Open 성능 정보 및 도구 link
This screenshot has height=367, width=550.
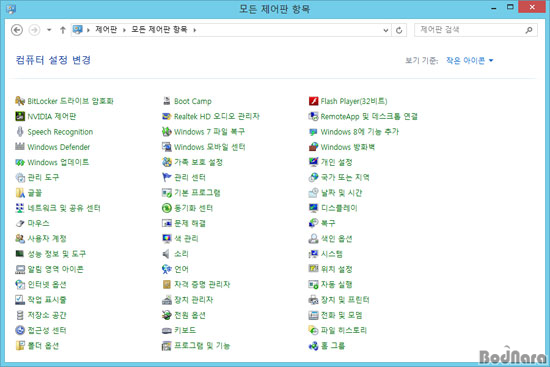(56, 254)
